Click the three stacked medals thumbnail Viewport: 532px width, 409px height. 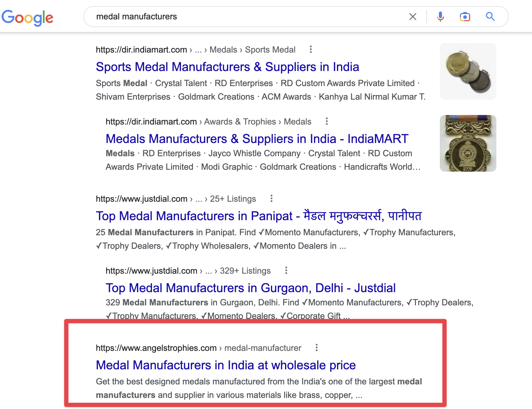[468, 71]
